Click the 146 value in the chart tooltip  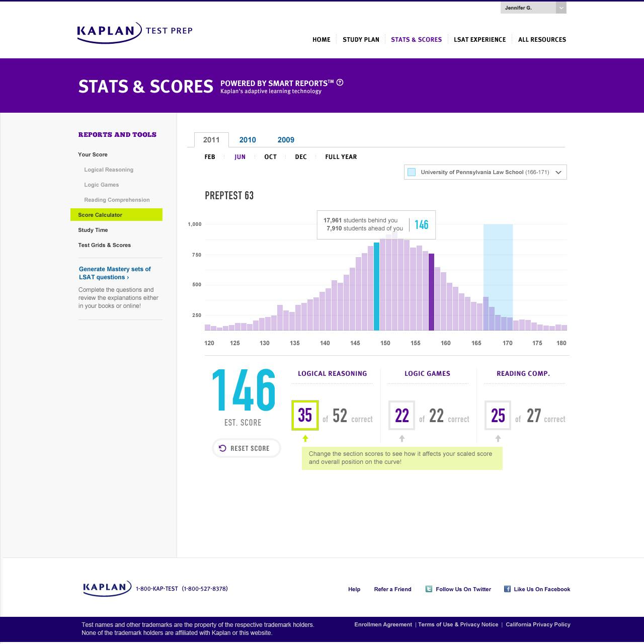(x=422, y=224)
